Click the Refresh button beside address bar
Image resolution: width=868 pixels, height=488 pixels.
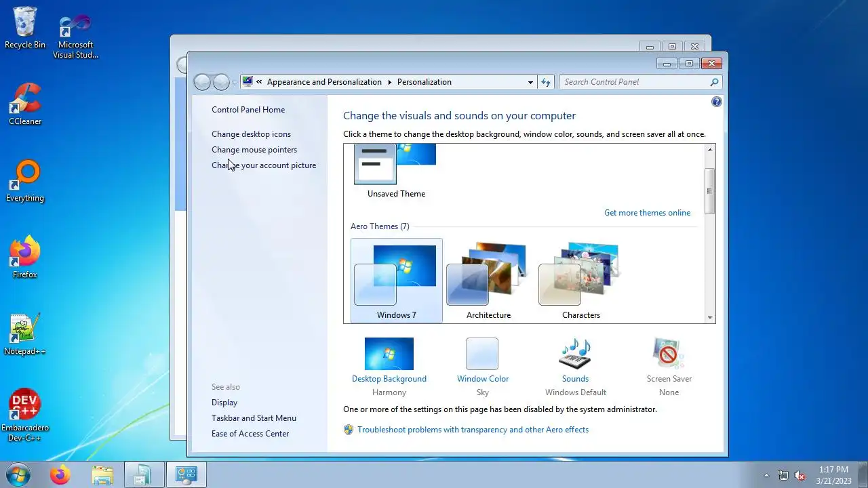point(546,82)
